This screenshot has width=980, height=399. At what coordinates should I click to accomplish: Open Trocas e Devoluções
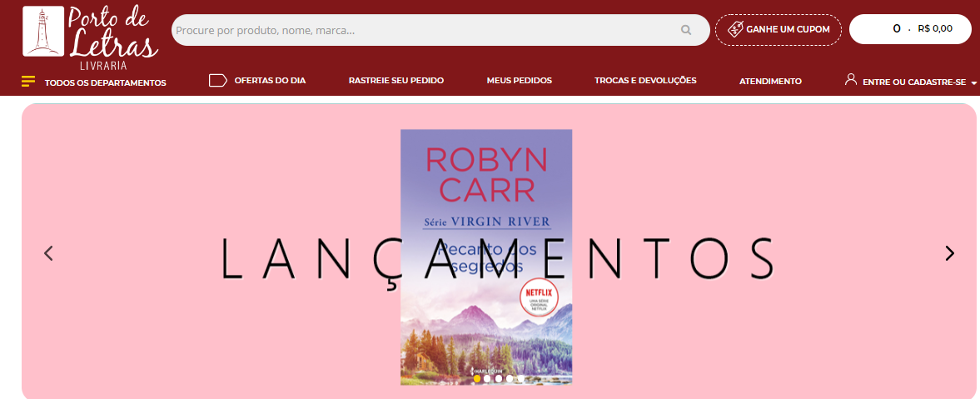(645, 81)
